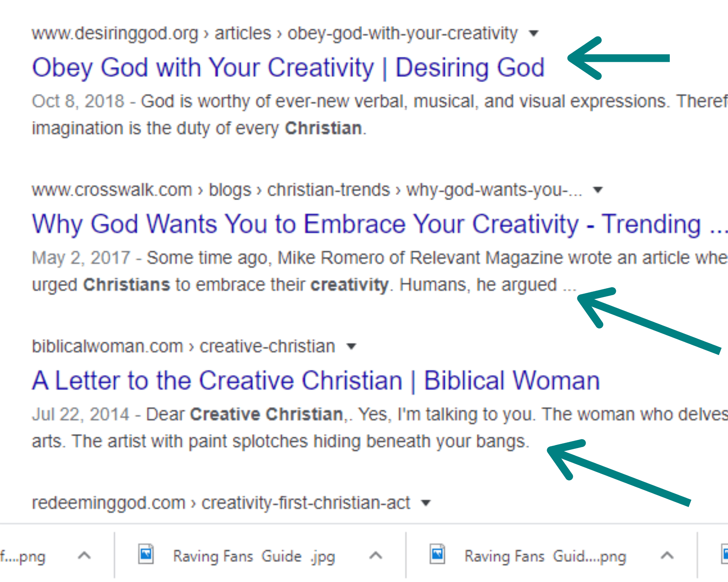The height and width of the screenshot is (582, 728).
Task: Click snippet line 'imagination is the duty of every Christian'
Action: click(199, 129)
